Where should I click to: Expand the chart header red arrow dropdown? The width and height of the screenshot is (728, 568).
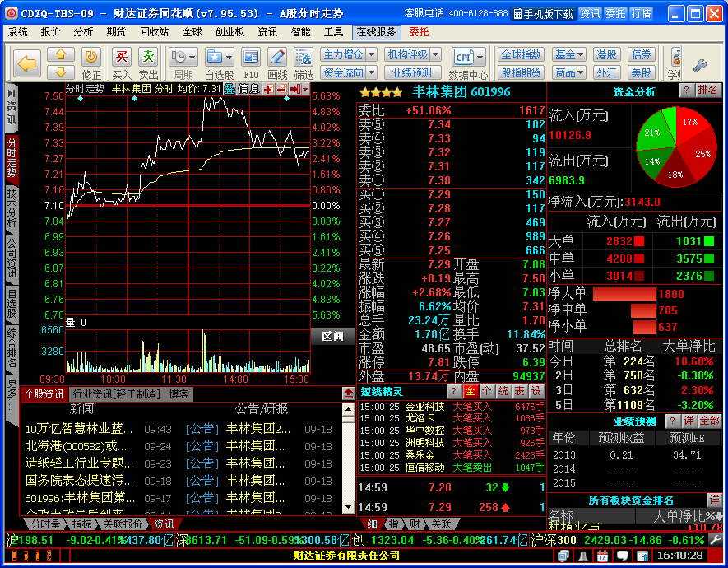(x=304, y=89)
